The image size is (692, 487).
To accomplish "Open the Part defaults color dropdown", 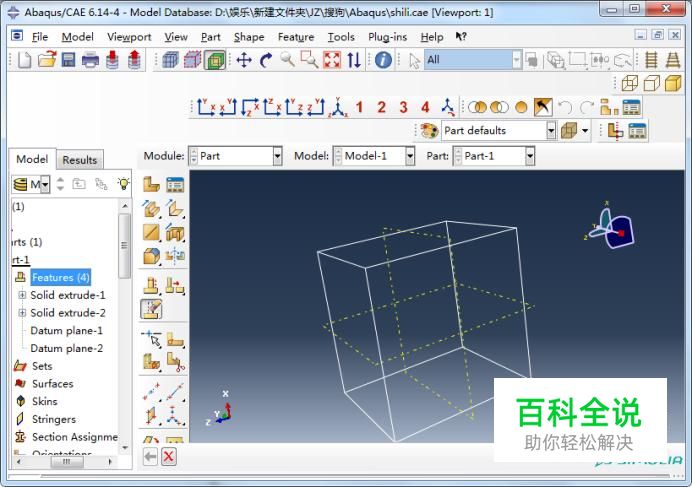I will pyautogui.click(x=551, y=131).
